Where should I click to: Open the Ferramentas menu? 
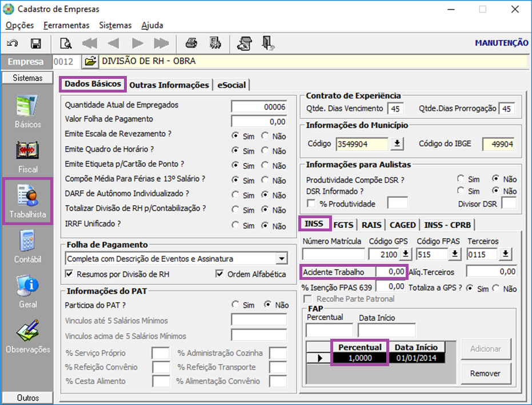click(66, 26)
